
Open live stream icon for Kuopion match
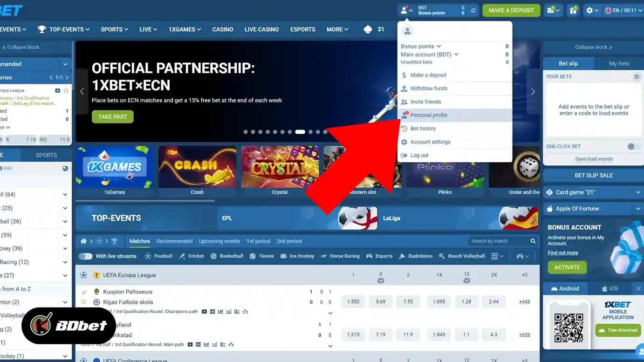click(204, 312)
